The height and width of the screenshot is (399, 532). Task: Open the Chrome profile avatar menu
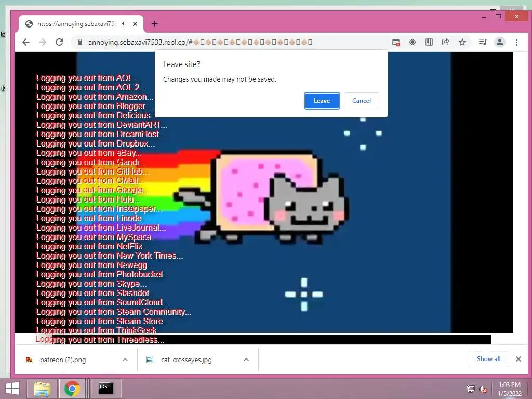pyautogui.click(x=499, y=42)
